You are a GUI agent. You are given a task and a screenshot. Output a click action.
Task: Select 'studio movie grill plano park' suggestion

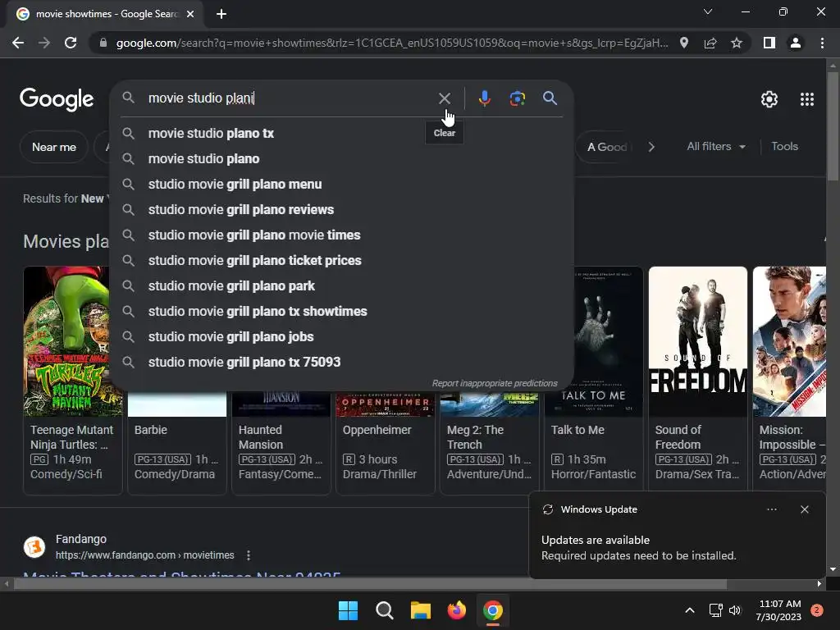pos(342,286)
